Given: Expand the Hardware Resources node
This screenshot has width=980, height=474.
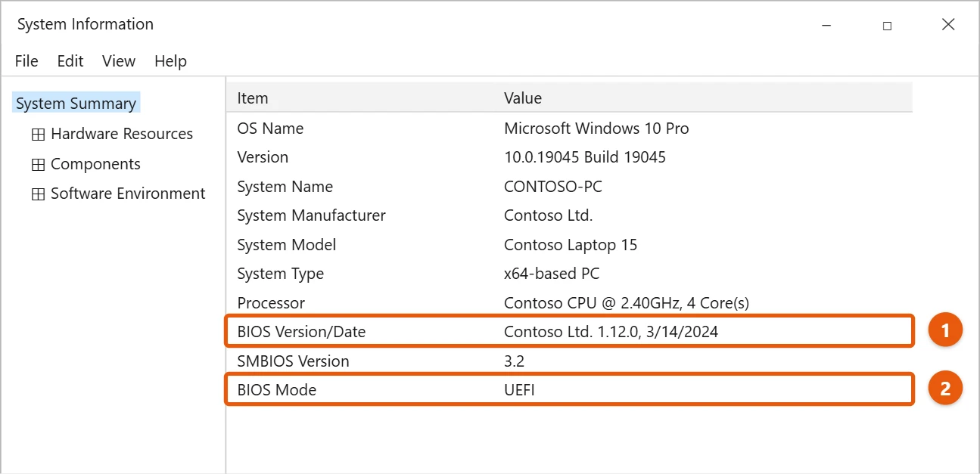Looking at the screenshot, I should click(38, 135).
